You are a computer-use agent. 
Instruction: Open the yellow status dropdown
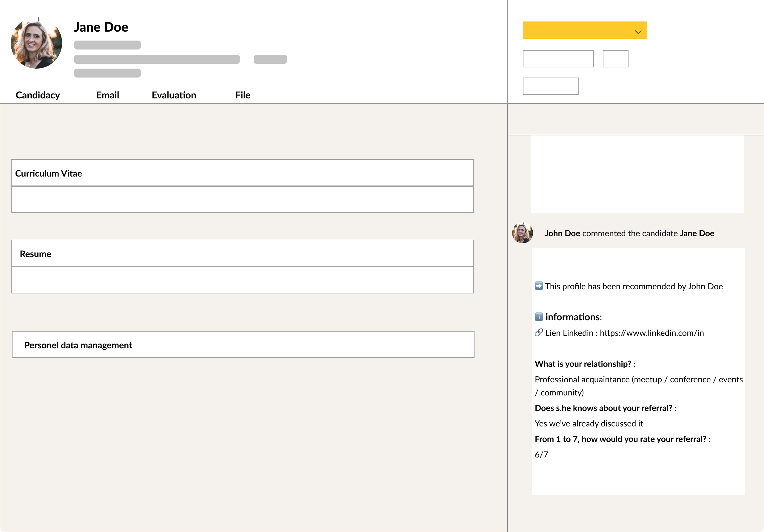click(579, 30)
